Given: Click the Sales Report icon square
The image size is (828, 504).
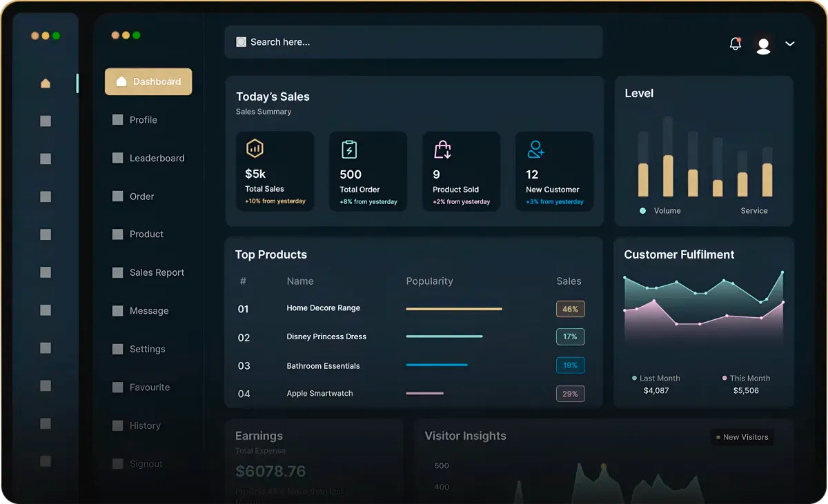Looking at the screenshot, I should [x=117, y=272].
